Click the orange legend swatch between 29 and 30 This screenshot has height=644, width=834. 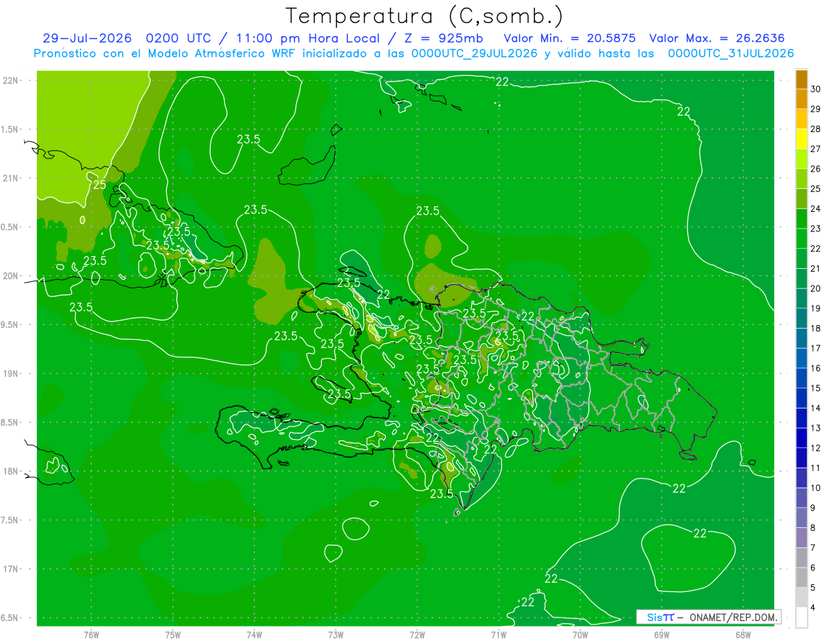tap(801, 99)
